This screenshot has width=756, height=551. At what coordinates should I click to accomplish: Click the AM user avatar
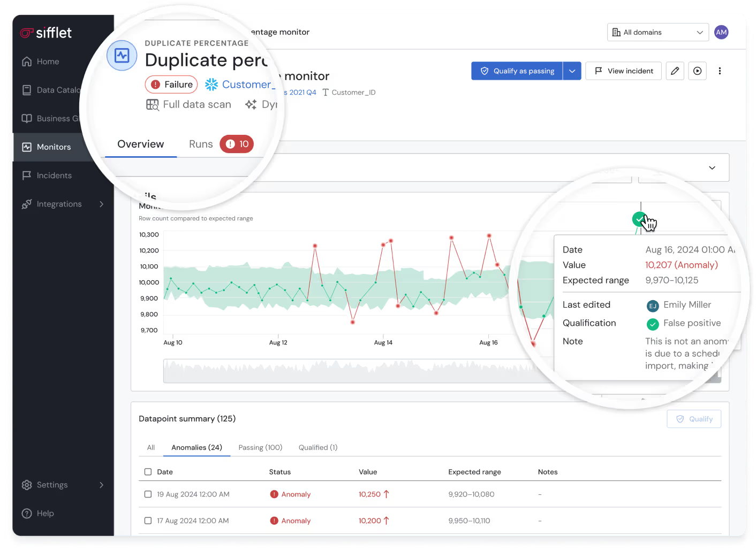coord(721,32)
